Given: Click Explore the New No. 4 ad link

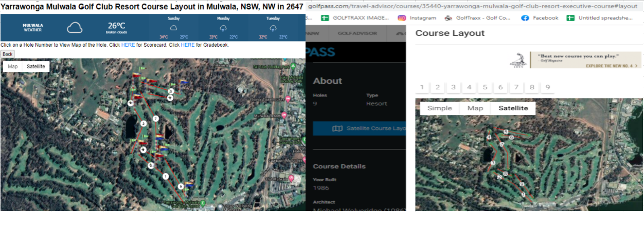Looking at the screenshot, I should pyautogui.click(x=612, y=66).
